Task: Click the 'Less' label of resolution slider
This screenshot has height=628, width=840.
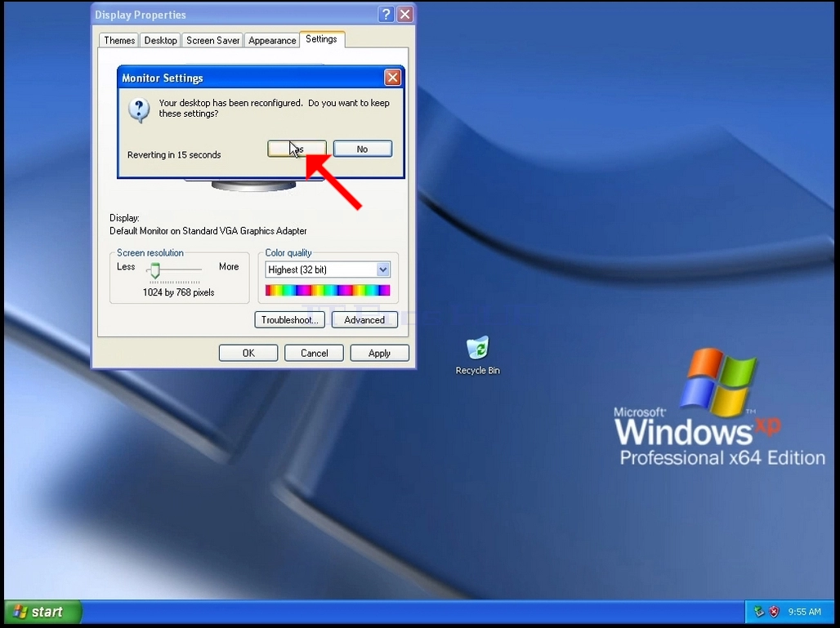Action: coord(126,266)
